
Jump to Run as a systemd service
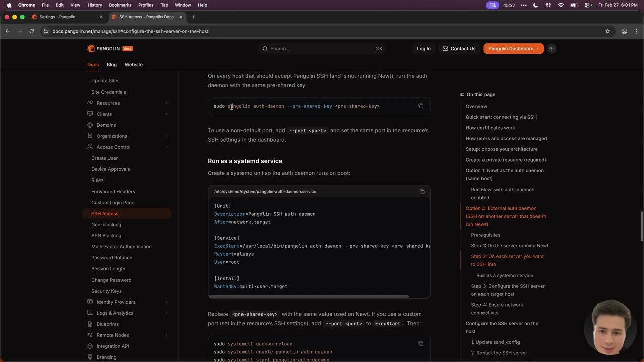(x=505, y=275)
